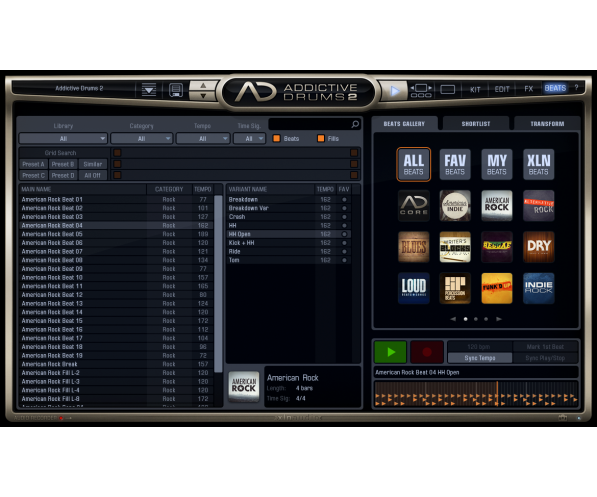Select the ALL BEATS gallery tile
This screenshot has width=597, height=497.
[x=413, y=164]
